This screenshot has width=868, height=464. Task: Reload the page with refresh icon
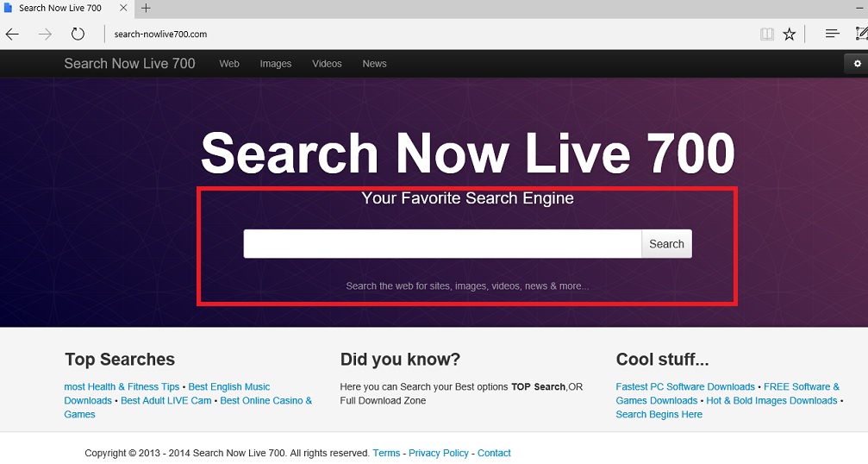pyautogui.click(x=78, y=34)
